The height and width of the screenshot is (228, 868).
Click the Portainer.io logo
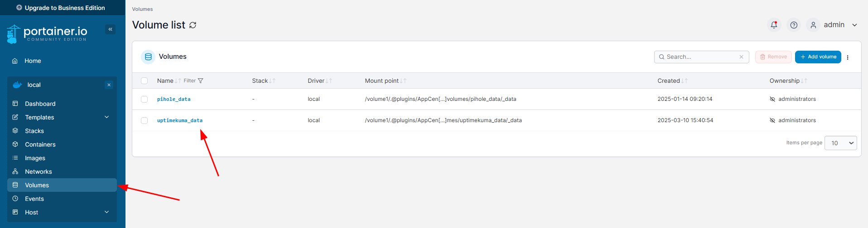click(47, 33)
